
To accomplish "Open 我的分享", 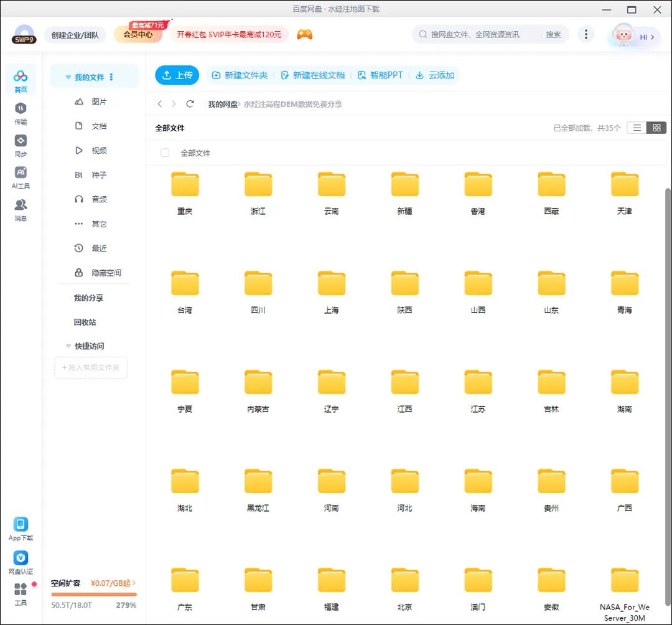I will [88, 298].
